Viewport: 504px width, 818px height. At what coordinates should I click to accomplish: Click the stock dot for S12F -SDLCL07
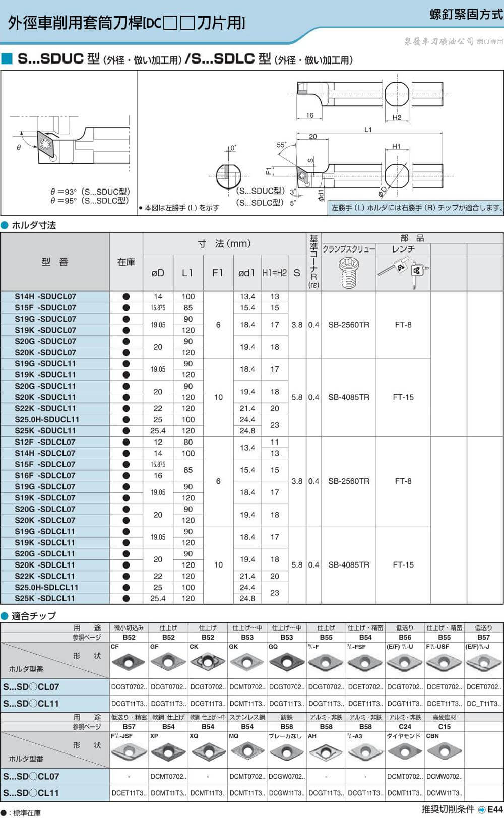pos(126,442)
